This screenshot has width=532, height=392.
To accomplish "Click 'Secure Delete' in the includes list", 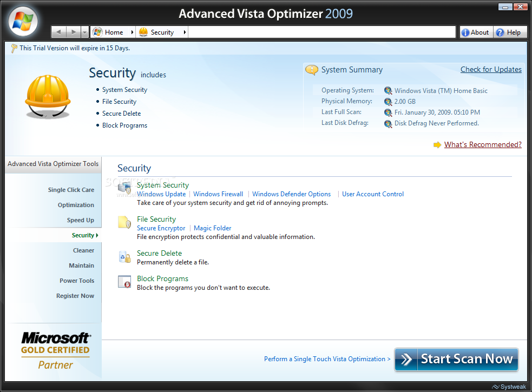I will point(121,113).
